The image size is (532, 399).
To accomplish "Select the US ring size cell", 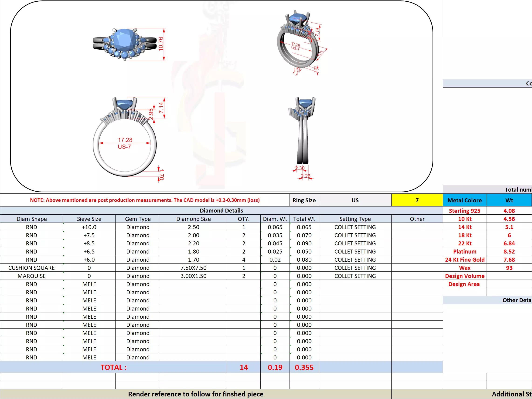I will click(x=355, y=200).
